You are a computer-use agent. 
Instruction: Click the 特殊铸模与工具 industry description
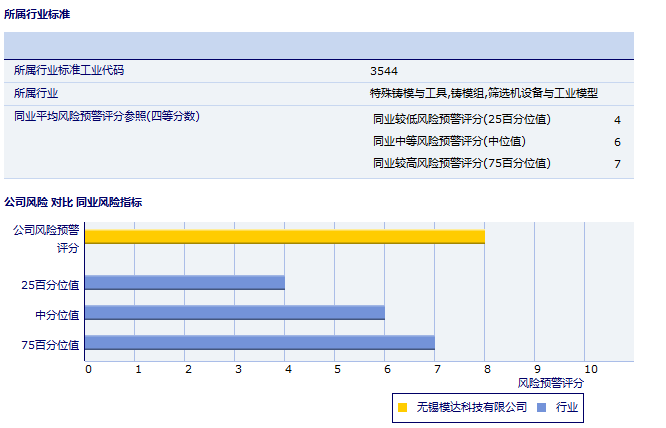click(x=484, y=93)
